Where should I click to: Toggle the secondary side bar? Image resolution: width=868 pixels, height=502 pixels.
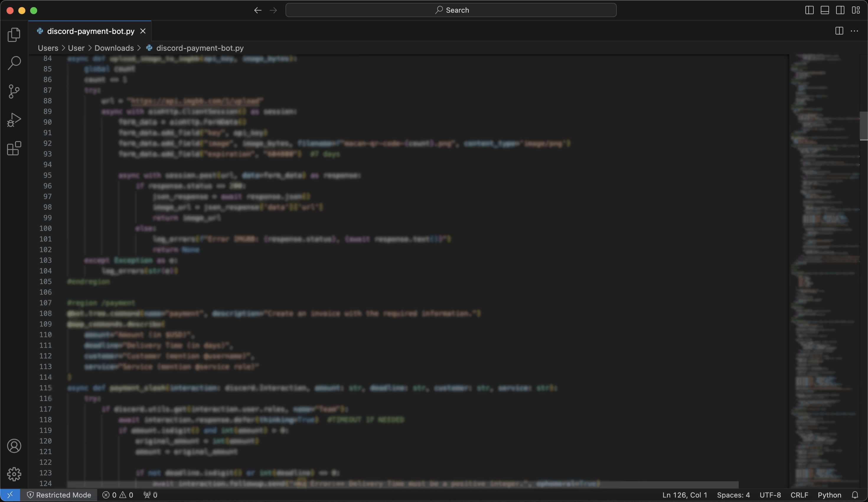pos(840,10)
